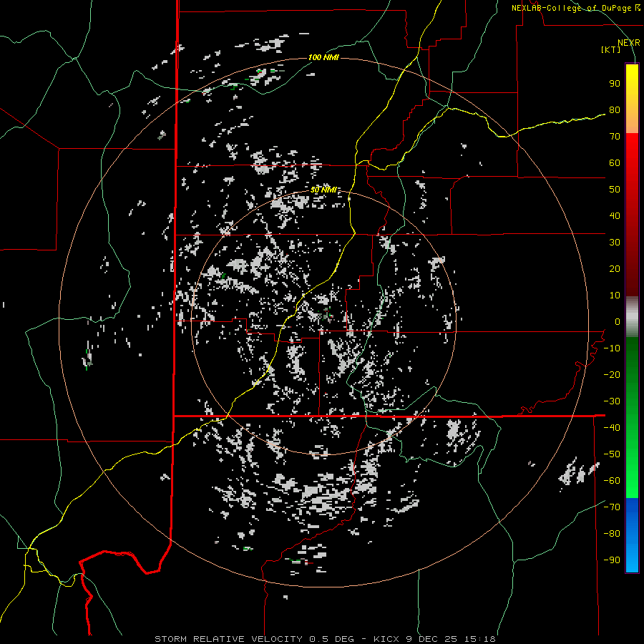Click the KICX radar station identifier
The width and height of the screenshot is (644, 644).
(386, 639)
